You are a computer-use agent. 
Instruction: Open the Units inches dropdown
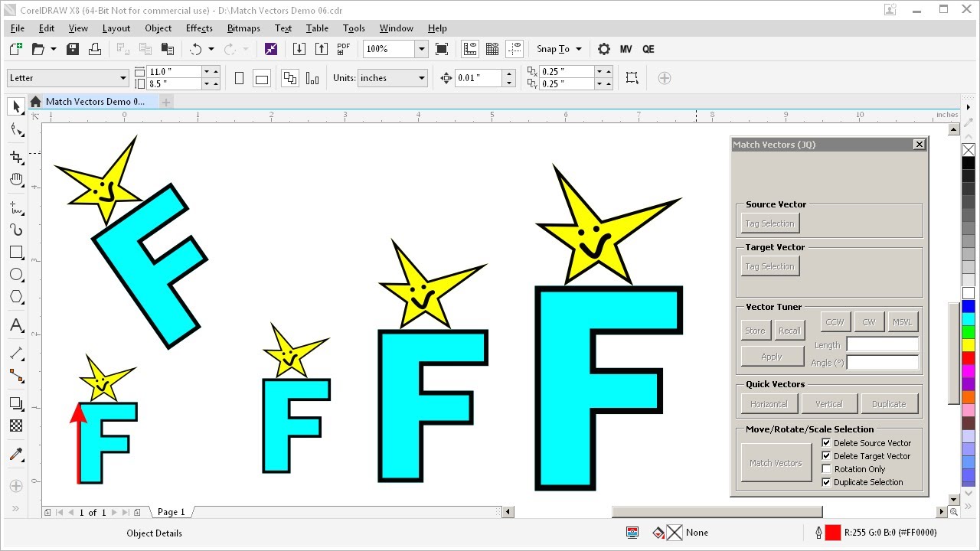click(422, 78)
